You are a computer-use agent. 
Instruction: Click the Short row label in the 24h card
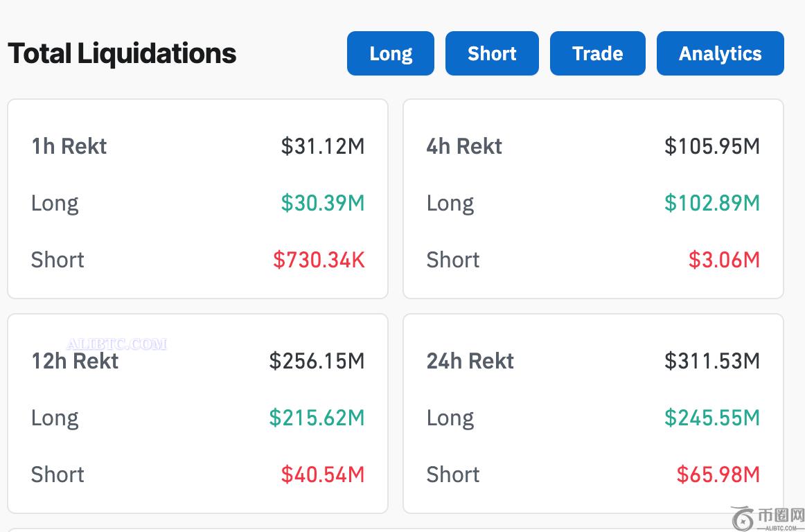pos(453,475)
